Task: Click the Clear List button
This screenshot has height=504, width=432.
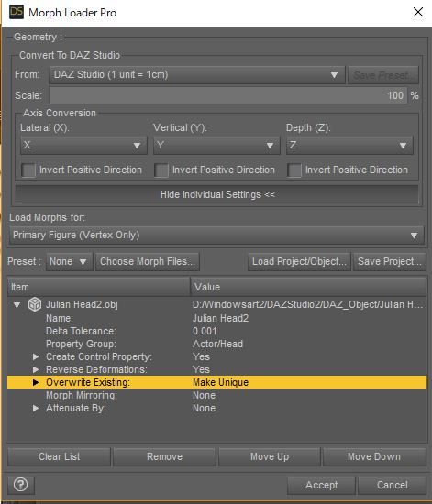Action: tap(60, 456)
